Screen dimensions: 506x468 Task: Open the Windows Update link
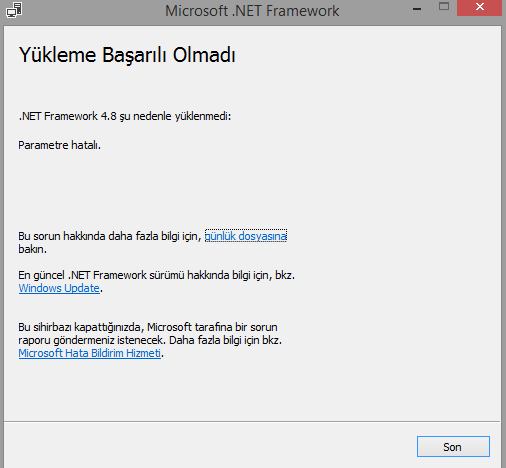coord(59,288)
